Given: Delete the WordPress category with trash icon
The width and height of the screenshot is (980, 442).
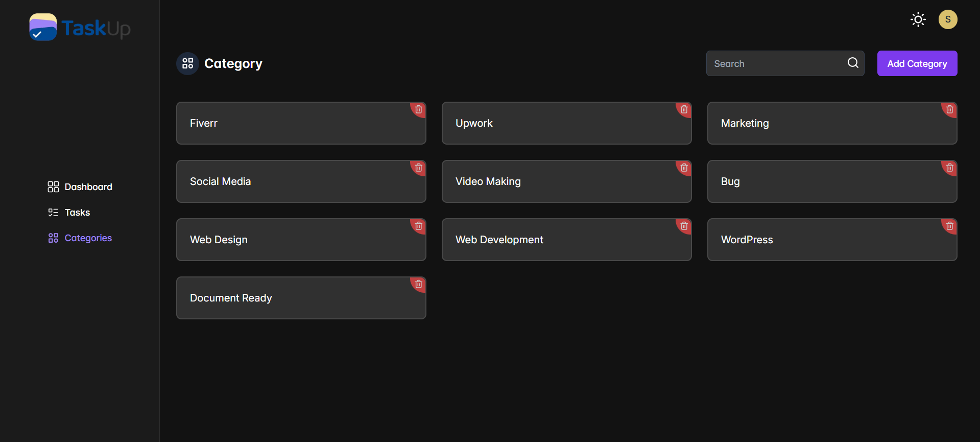Looking at the screenshot, I should coord(950,226).
